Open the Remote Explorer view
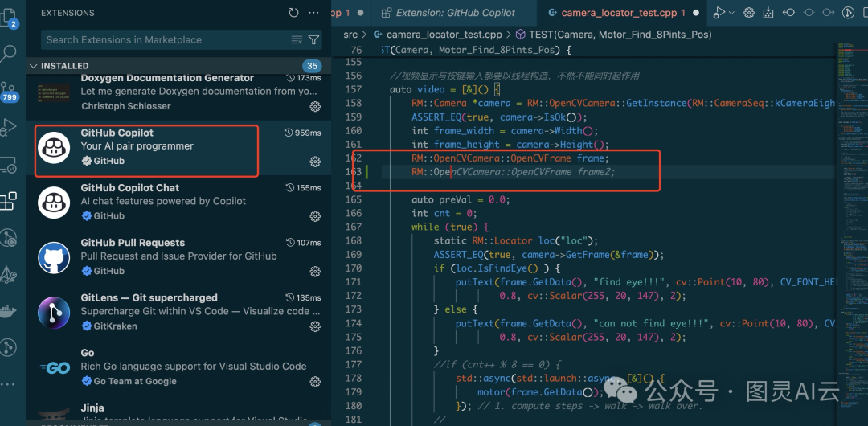The width and height of the screenshot is (868, 426). pos(9,165)
